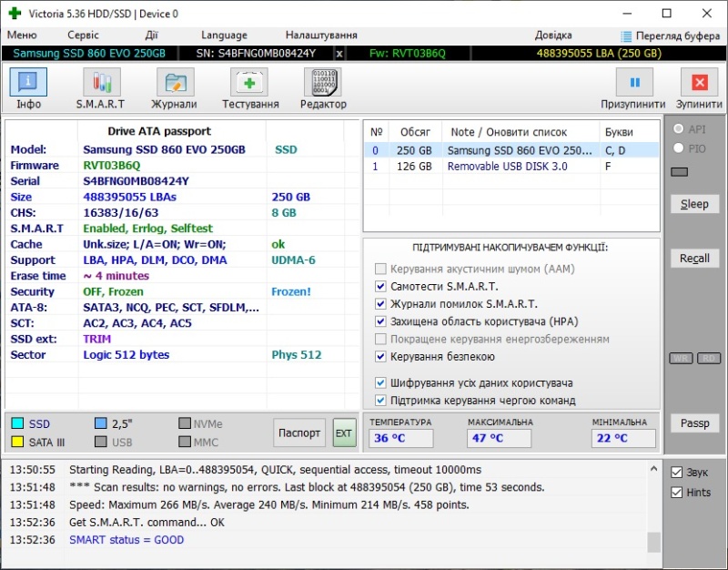Screen dimensions: 728x570
Task: Click the green EXT button
Action: [x=344, y=433]
